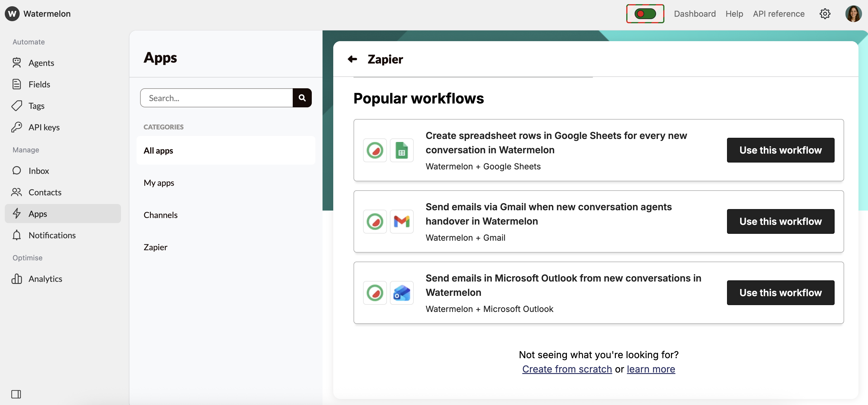This screenshot has height=405, width=868.
Task: Use the Google Sheets workflow
Action: 780,150
